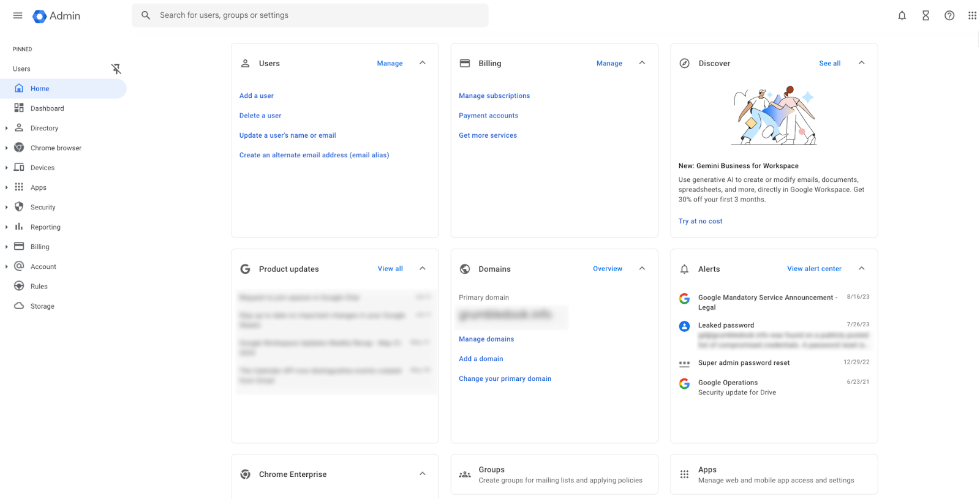Collapse the Product updates card
980x499 pixels.
423,269
